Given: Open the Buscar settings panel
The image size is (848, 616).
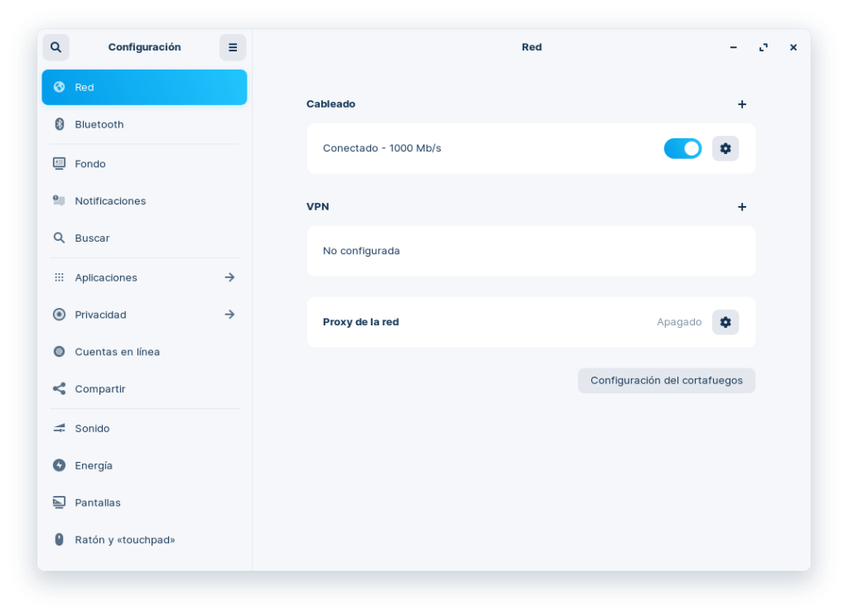Looking at the screenshot, I should pos(144,238).
